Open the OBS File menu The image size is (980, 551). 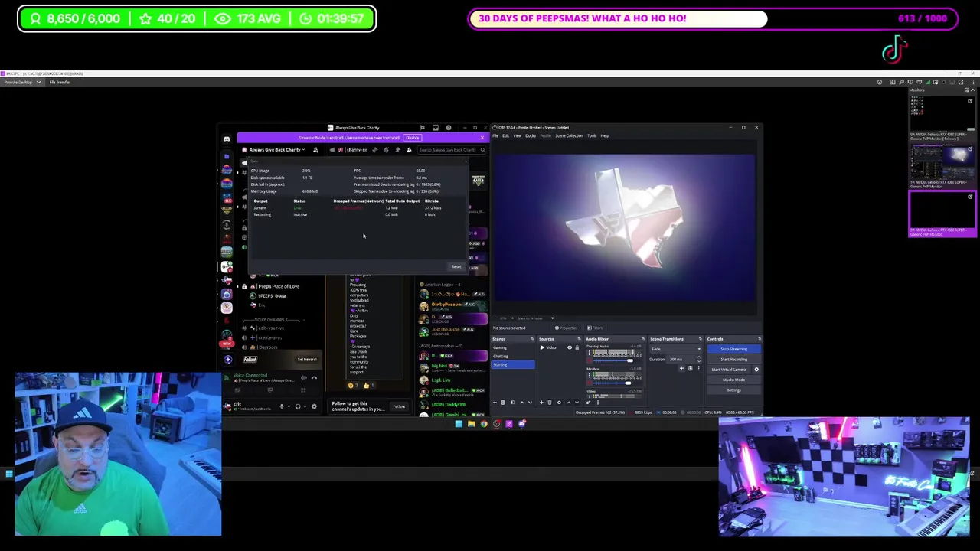(x=495, y=135)
